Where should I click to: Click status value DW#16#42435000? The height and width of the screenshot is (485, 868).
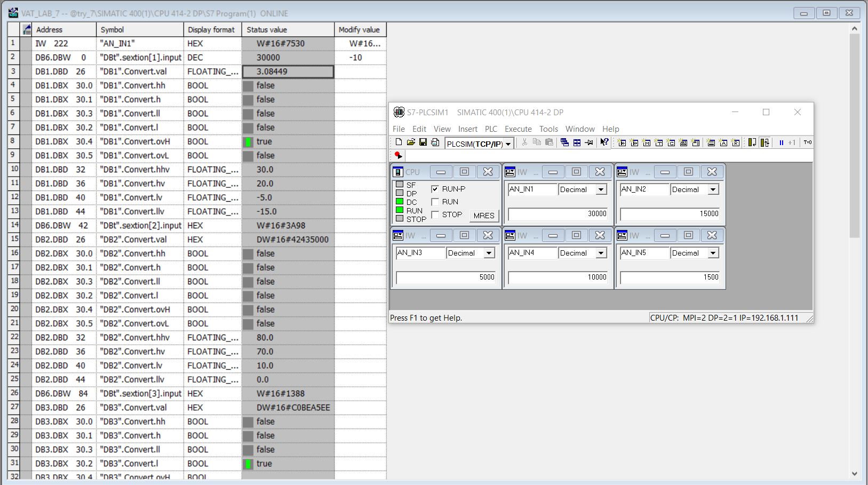[x=288, y=240]
